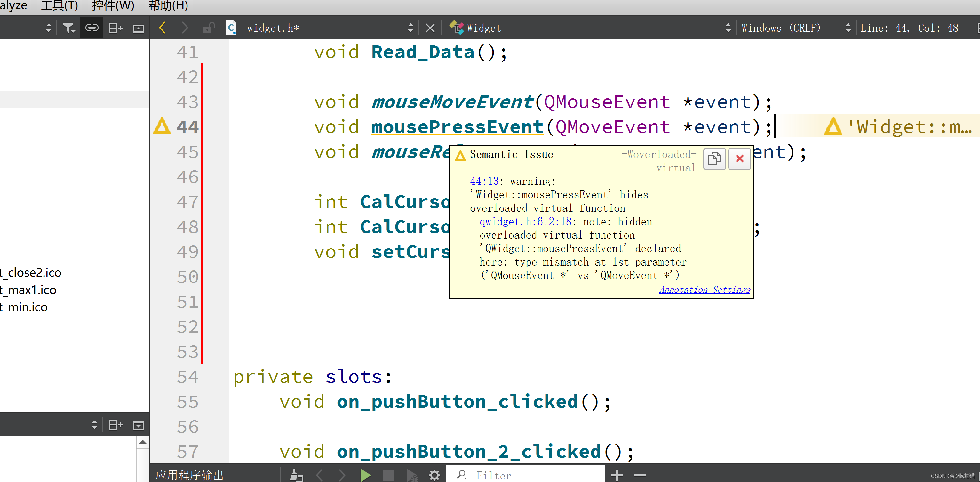Click Read_Data function declaration
Screen dimensions: 980x482
coord(422,52)
